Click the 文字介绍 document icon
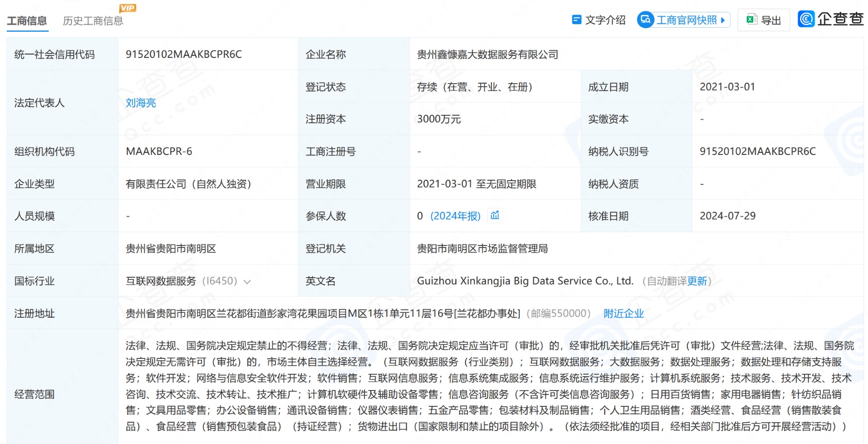 576,20
